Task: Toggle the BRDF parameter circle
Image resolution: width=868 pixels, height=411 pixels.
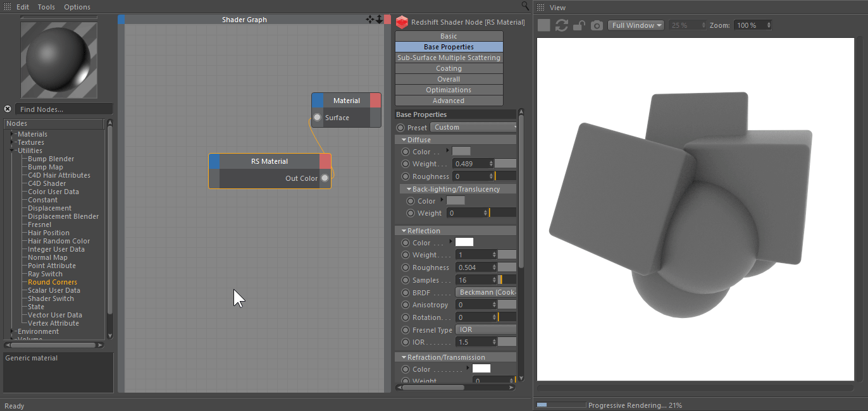Action: pyautogui.click(x=406, y=293)
